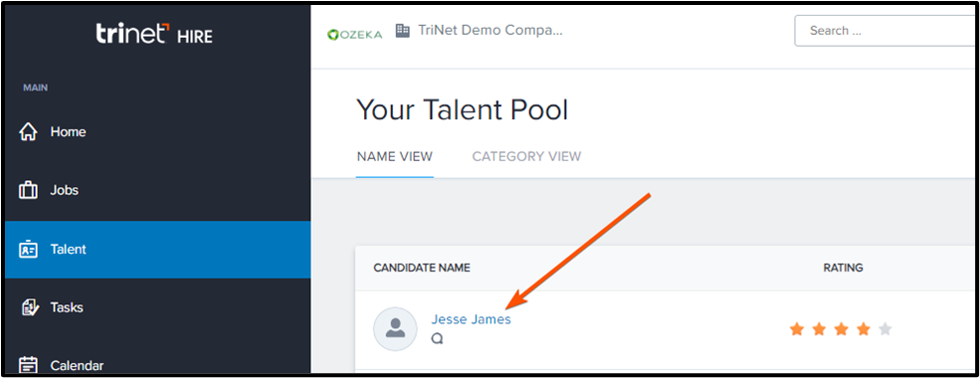Click the fourth orange rating star
This screenshot has height=378, width=980.
click(x=864, y=328)
